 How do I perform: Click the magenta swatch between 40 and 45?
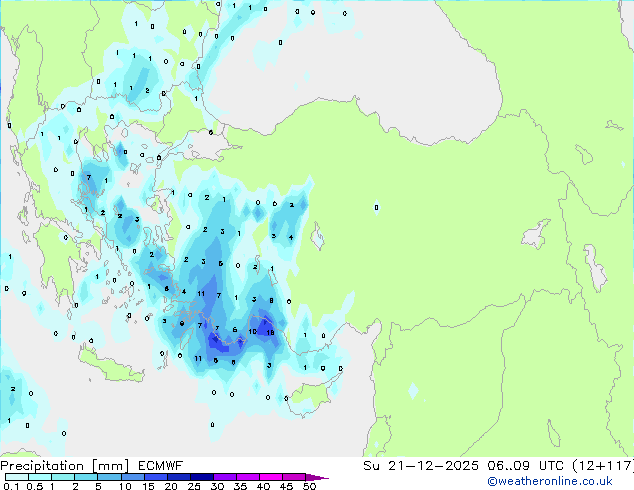tap(271, 477)
